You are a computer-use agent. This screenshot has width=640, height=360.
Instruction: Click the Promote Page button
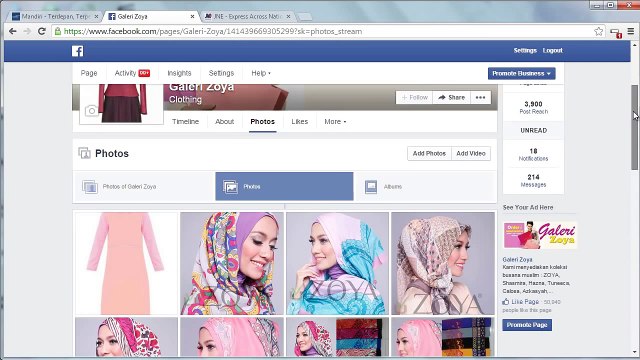point(527,325)
